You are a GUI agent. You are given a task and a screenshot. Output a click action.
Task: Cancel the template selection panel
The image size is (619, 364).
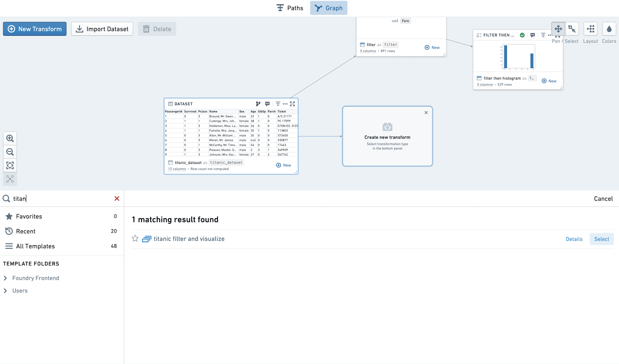tap(603, 199)
